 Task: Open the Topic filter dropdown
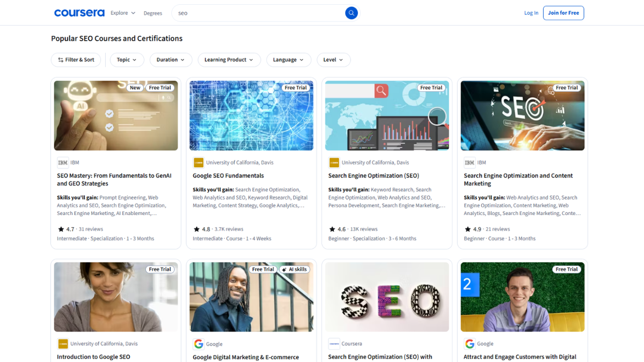point(127,60)
